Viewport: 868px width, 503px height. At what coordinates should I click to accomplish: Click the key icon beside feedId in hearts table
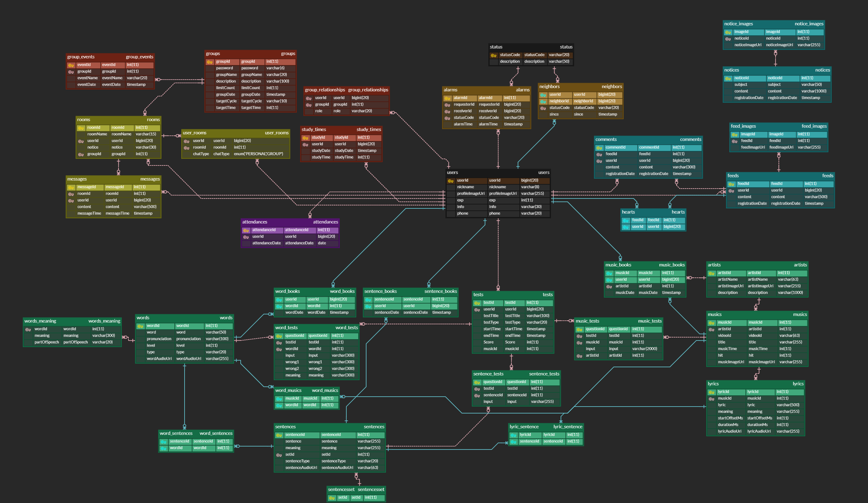click(626, 221)
